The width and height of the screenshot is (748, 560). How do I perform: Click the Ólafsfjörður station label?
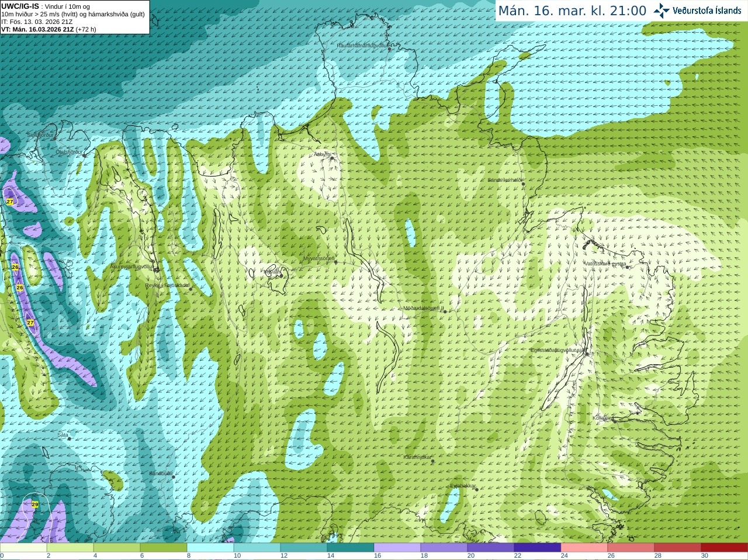coord(68,152)
